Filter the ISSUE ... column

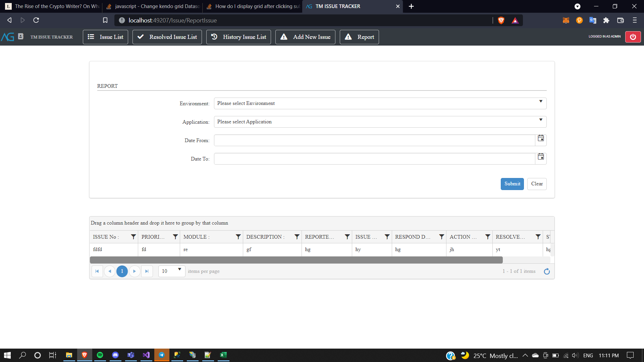[387, 237]
